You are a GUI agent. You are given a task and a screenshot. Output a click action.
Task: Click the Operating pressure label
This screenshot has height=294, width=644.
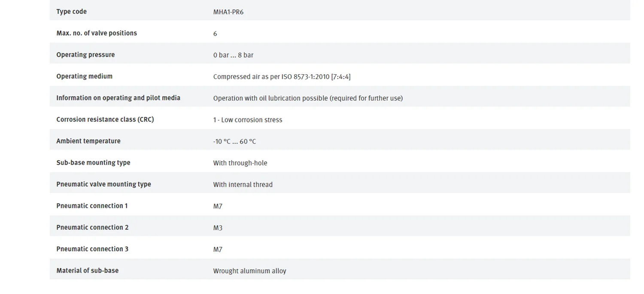coord(85,55)
